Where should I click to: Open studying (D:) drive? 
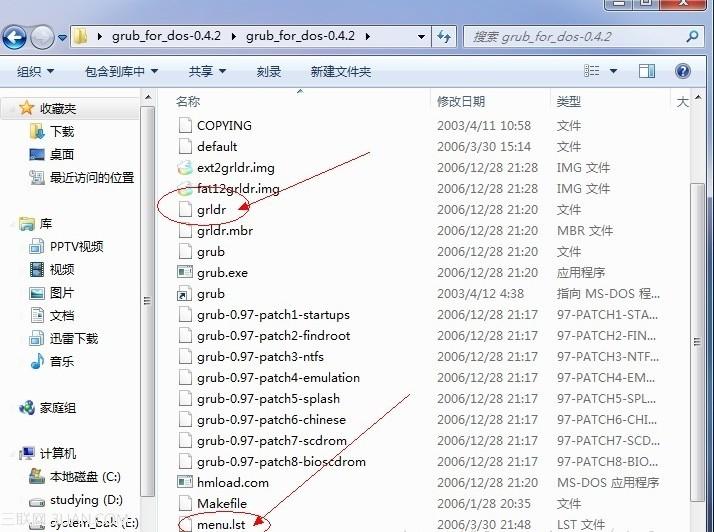87,500
